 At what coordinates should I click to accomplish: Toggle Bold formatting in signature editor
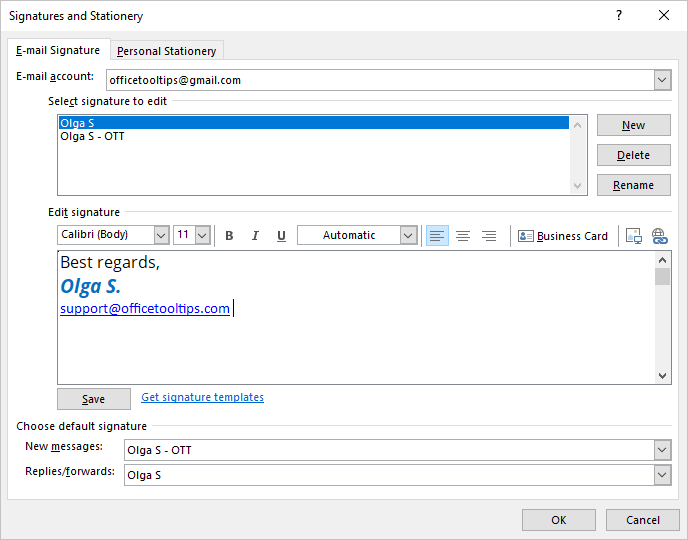(x=229, y=236)
